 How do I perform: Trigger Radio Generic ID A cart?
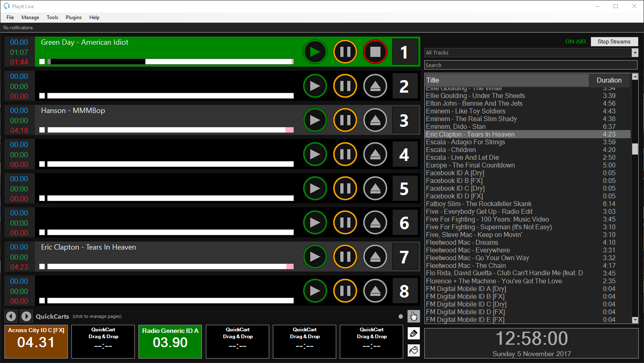coord(170,341)
